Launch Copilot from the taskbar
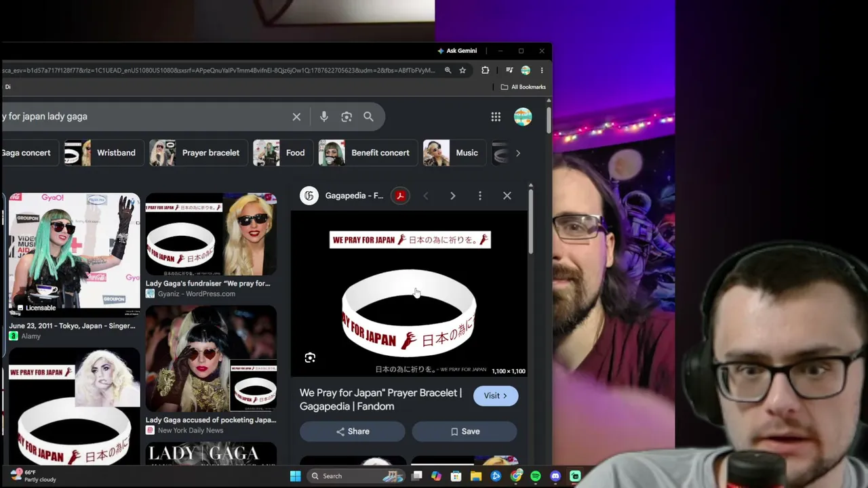This screenshot has width=868, height=488. (x=436, y=476)
